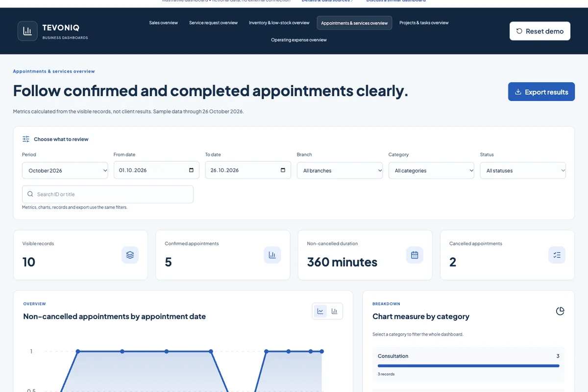Go to Sales overview tab

tap(164, 23)
